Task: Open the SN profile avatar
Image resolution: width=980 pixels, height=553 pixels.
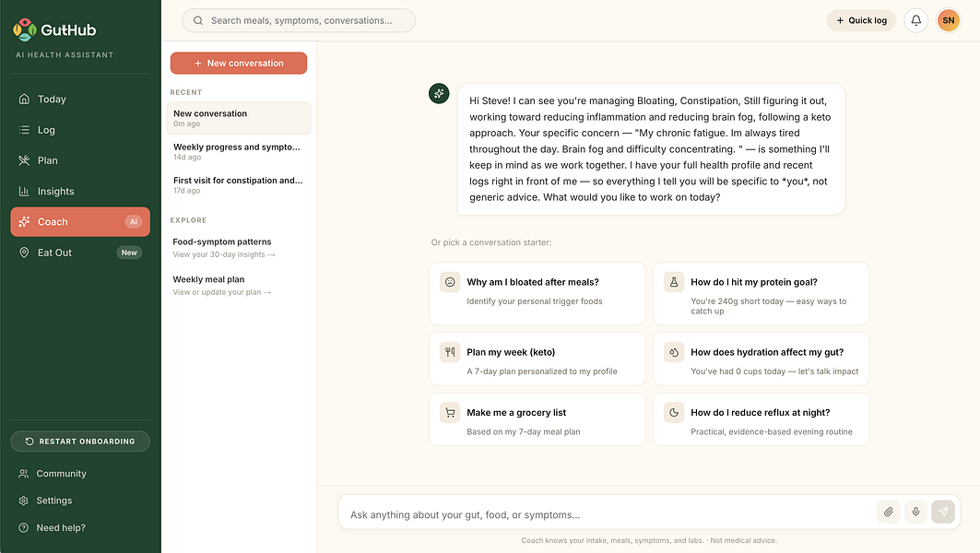Action: click(948, 20)
